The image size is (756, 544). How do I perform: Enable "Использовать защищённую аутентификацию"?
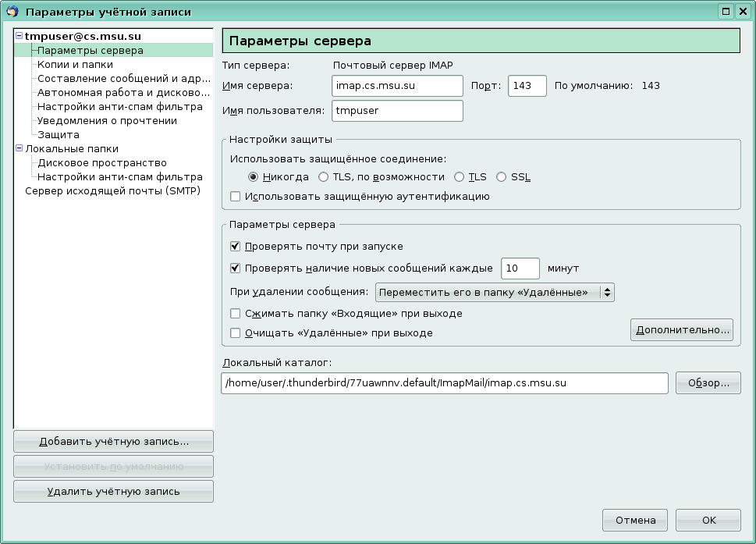click(x=234, y=196)
